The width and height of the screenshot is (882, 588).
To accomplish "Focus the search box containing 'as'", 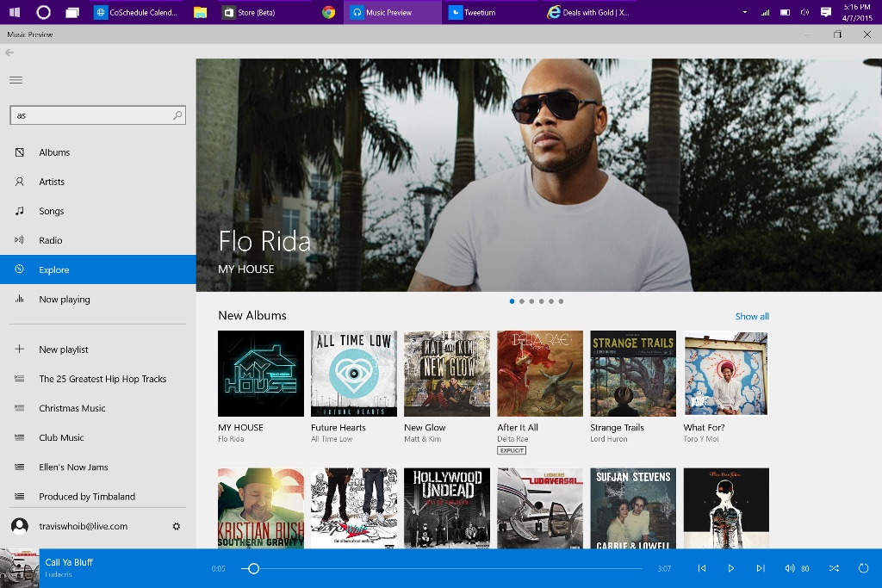I will (x=98, y=115).
